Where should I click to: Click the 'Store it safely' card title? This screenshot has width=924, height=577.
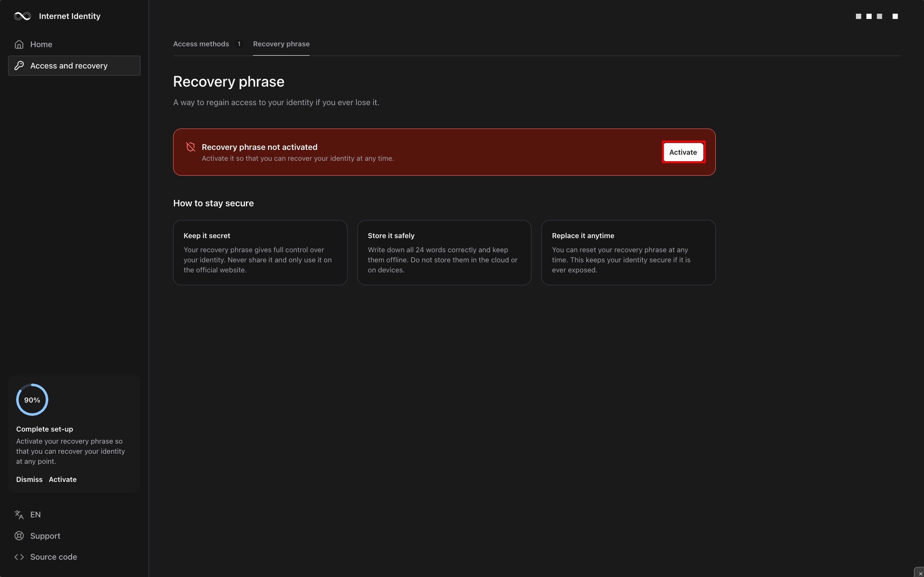point(391,236)
